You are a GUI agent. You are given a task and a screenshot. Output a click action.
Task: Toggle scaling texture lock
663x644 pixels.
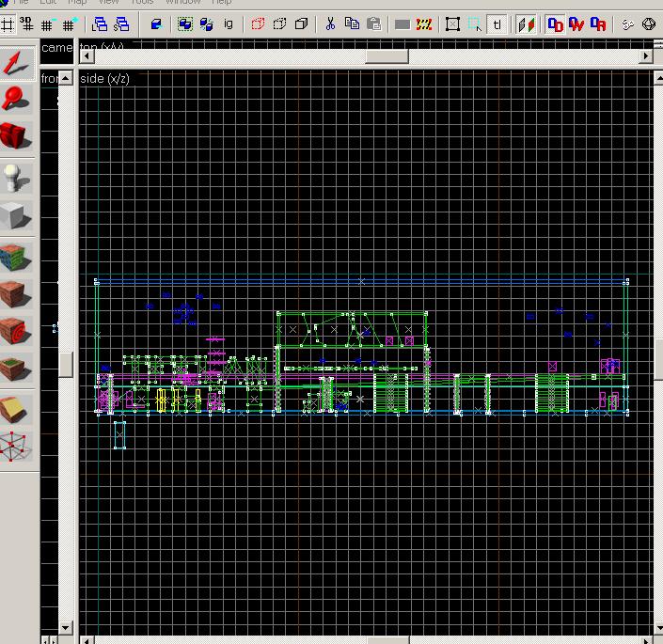[x=526, y=24]
